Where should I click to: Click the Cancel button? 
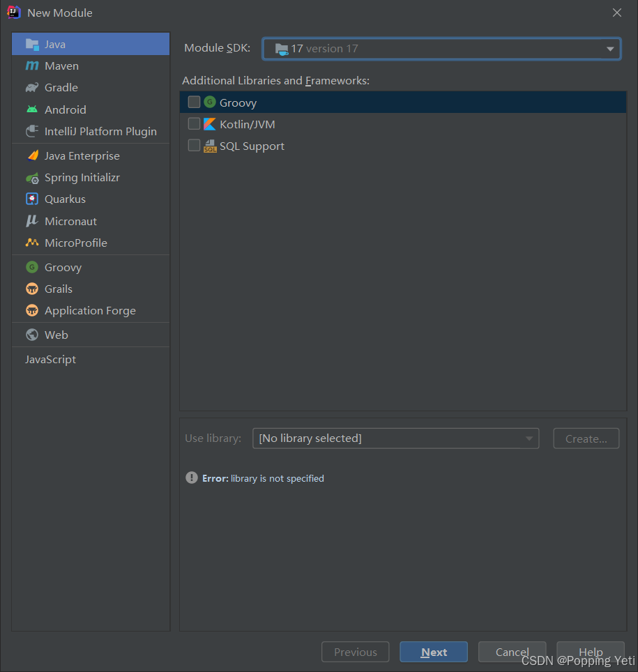pos(512,652)
